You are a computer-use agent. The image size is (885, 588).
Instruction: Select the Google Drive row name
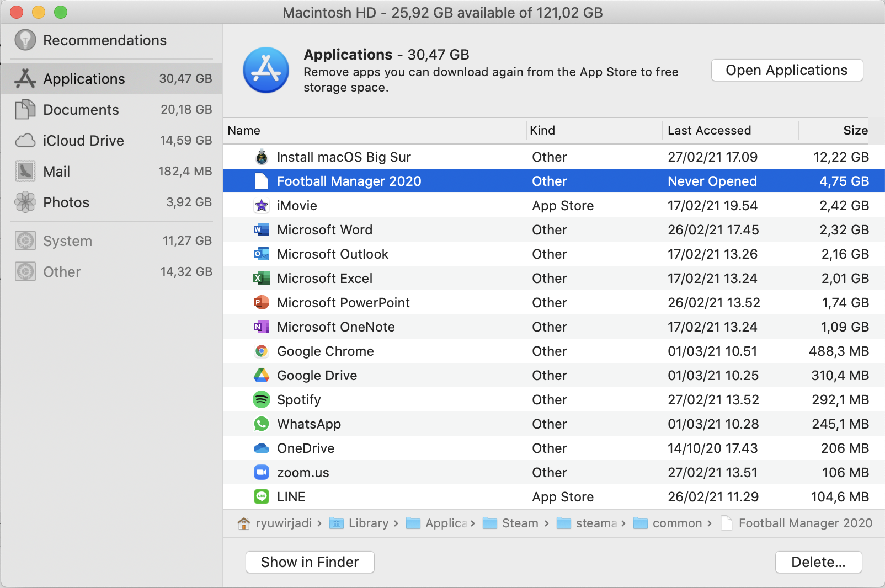click(x=317, y=376)
